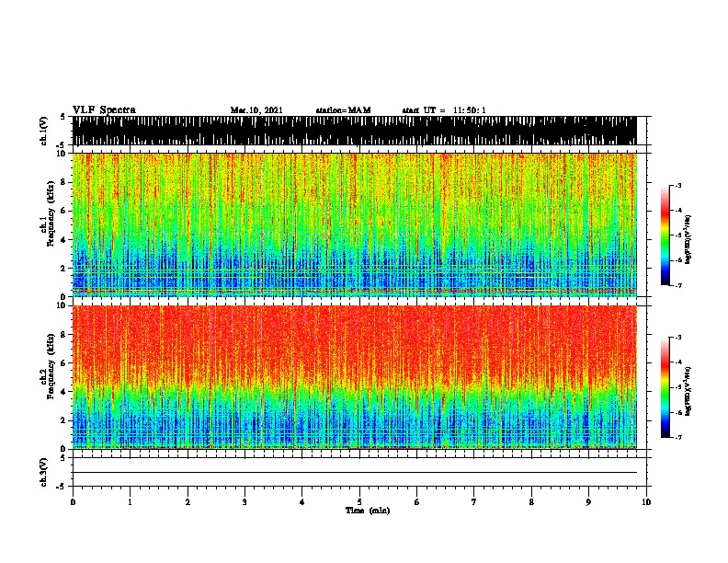The width and height of the screenshot is (728, 563).
Task: Click the time axis tick label "5"
Action: pos(359,502)
